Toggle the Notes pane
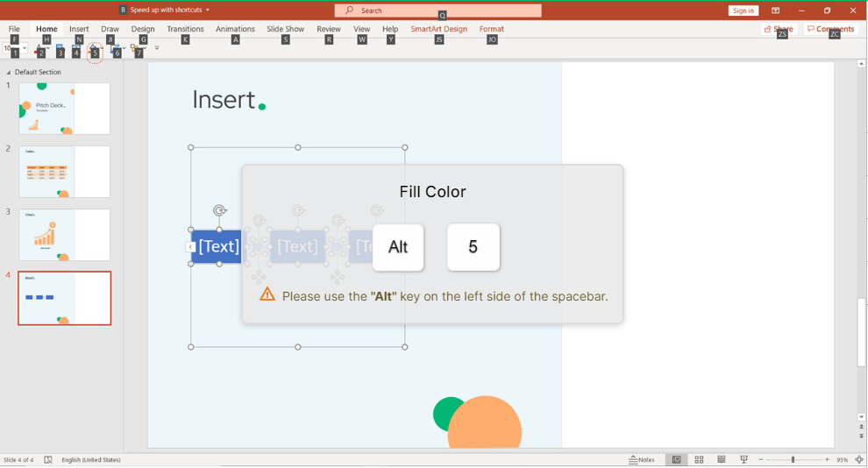This screenshot has width=868, height=468. pos(642,460)
